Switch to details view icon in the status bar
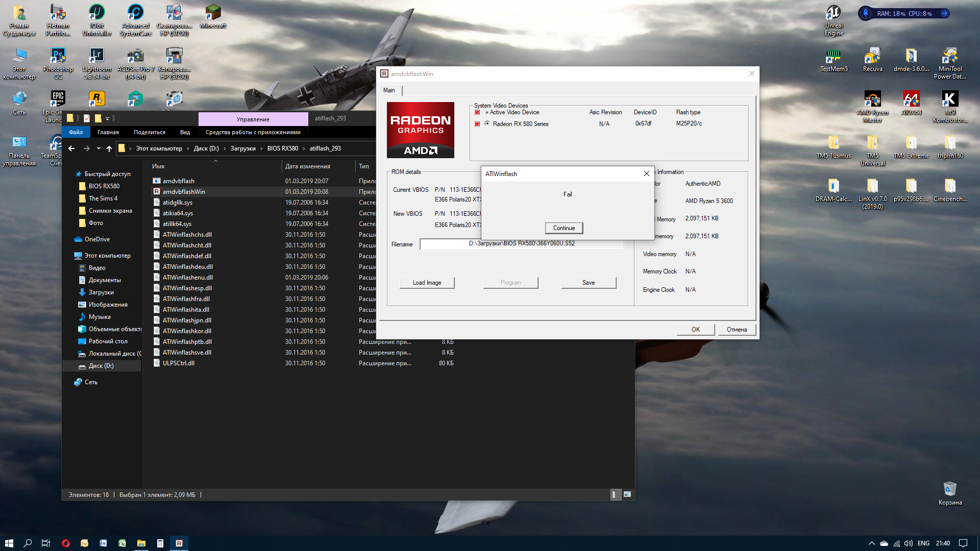The width and height of the screenshot is (980, 551). pos(616,494)
